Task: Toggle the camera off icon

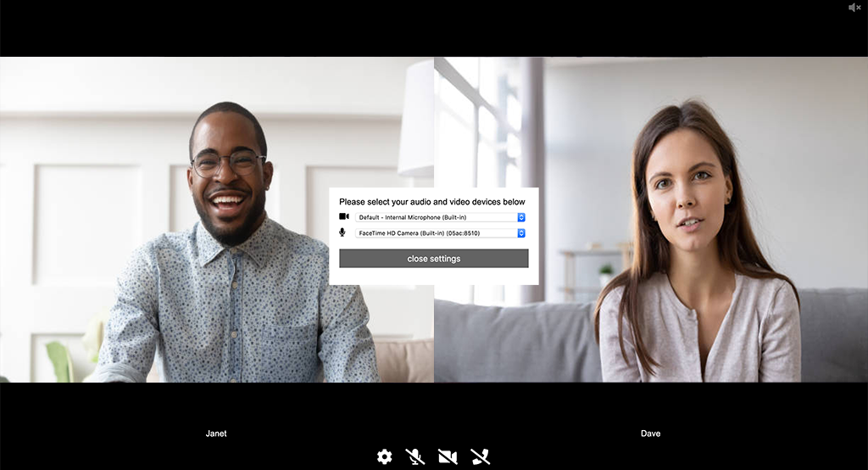Action: click(x=448, y=456)
